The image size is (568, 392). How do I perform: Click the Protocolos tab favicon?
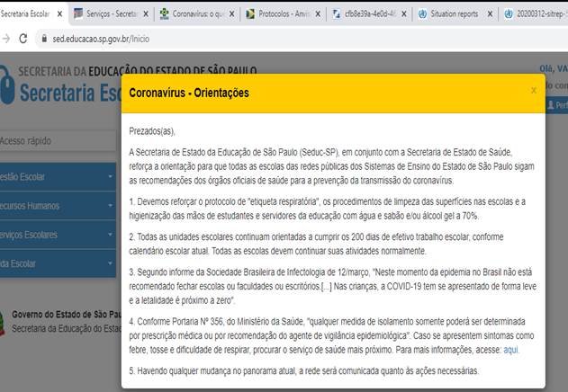(250, 13)
